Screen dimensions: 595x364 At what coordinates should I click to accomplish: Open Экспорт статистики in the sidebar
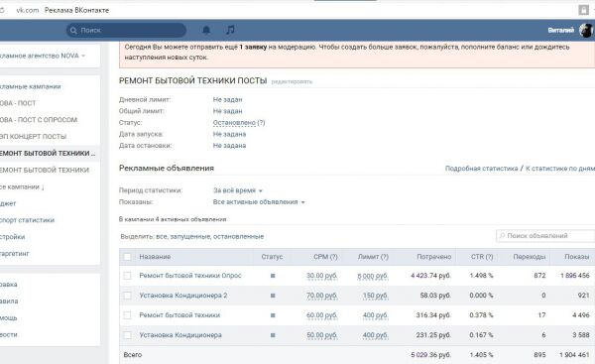[x=28, y=220]
